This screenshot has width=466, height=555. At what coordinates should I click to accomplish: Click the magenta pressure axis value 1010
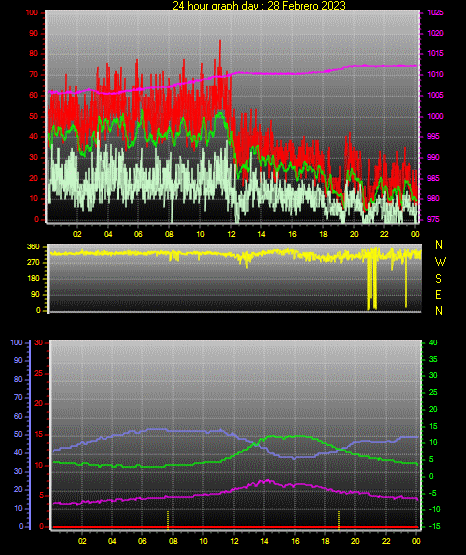click(435, 74)
